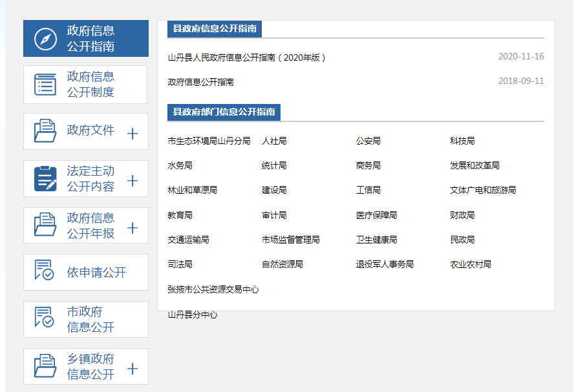The image size is (574, 392).
Task: Open 发展和改革局 link
Action: point(475,166)
